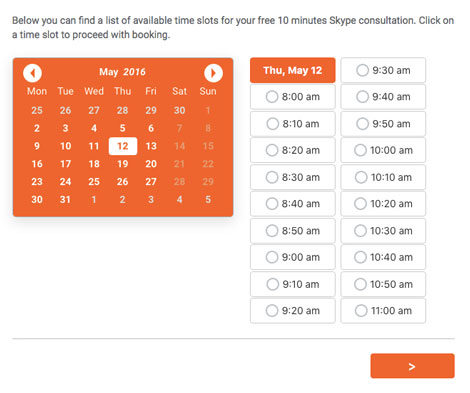This screenshot has height=393, width=470.
Task: Select the 10:50 am time slot
Action: [x=383, y=284]
